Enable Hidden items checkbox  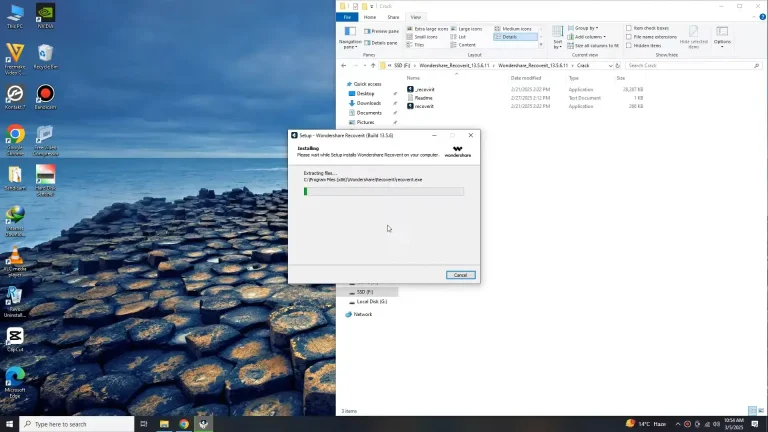click(629, 46)
